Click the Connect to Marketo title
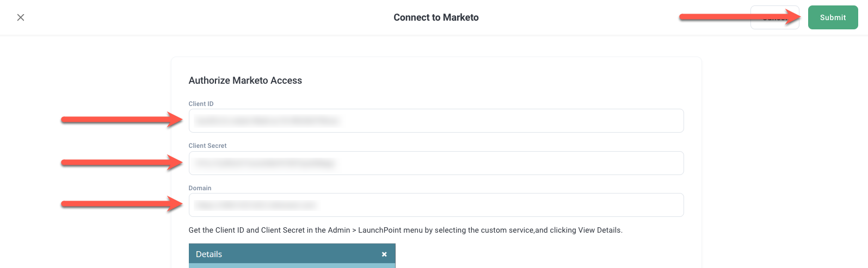The height and width of the screenshot is (268, 868). tap(436, 17)
